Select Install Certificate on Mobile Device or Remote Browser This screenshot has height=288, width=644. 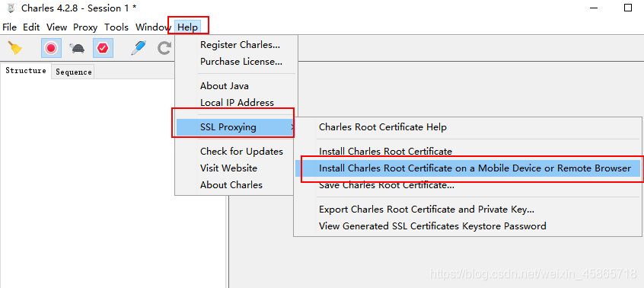click(x=467, y=168)
